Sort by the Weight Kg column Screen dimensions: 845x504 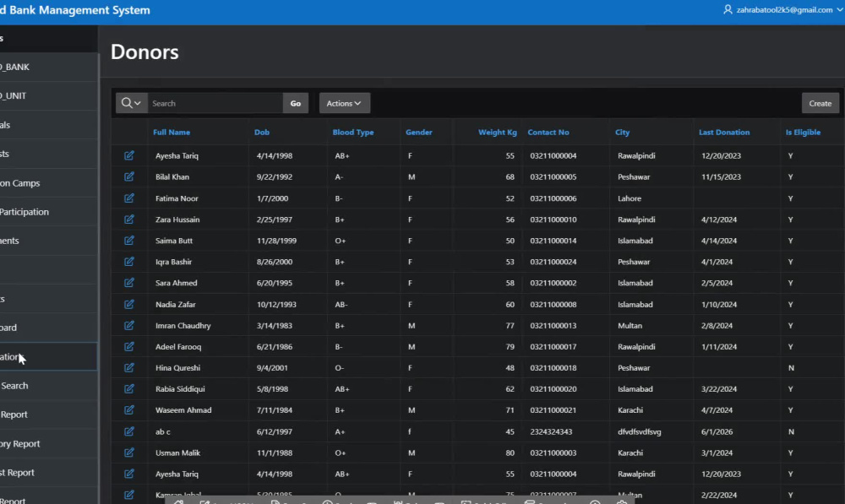point(498,132)
